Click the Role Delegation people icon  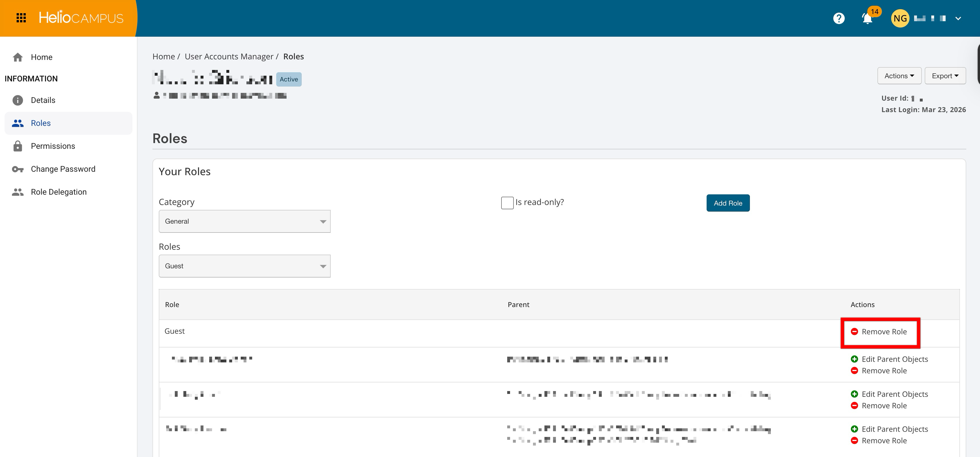coord(17,192)
